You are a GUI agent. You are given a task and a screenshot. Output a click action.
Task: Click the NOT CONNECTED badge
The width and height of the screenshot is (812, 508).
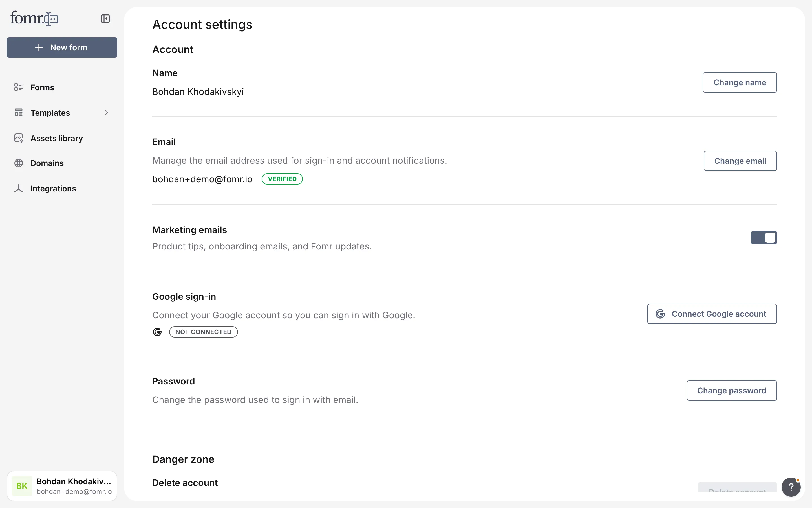203,332
